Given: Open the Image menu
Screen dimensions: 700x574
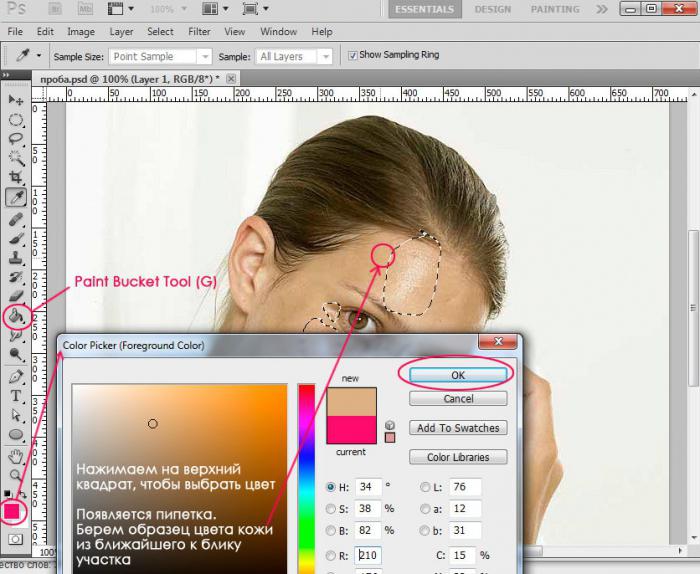Looking at the screenshot, I should click(x=81, y=32).
